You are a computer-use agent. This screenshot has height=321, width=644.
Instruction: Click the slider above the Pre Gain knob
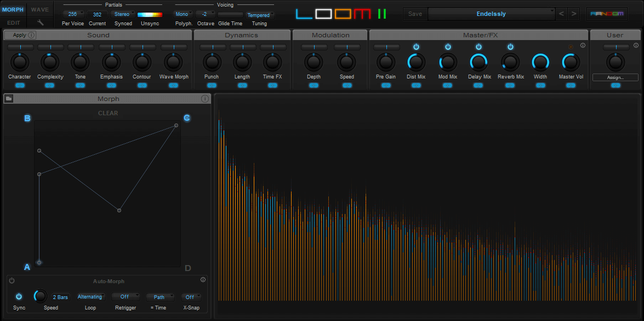point(386,47)
